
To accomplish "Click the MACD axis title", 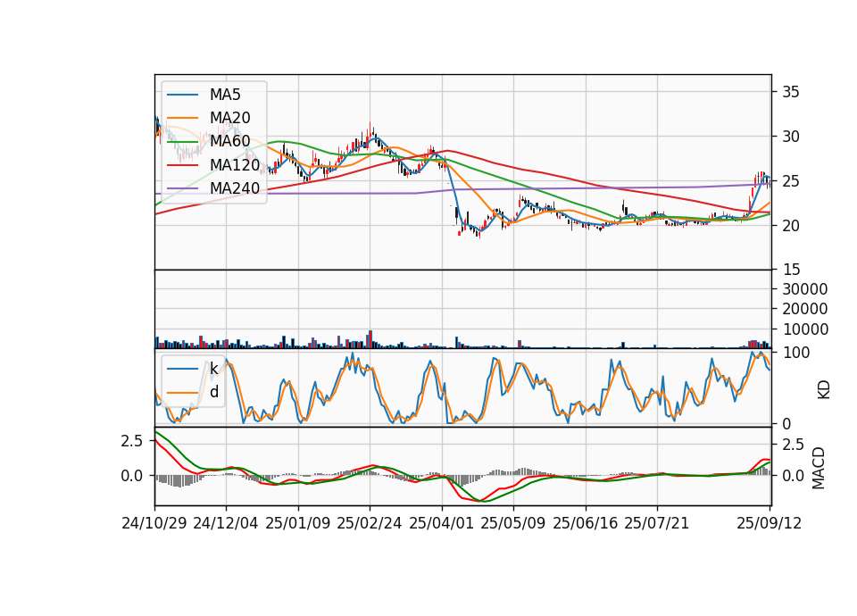I will [819, 468].
